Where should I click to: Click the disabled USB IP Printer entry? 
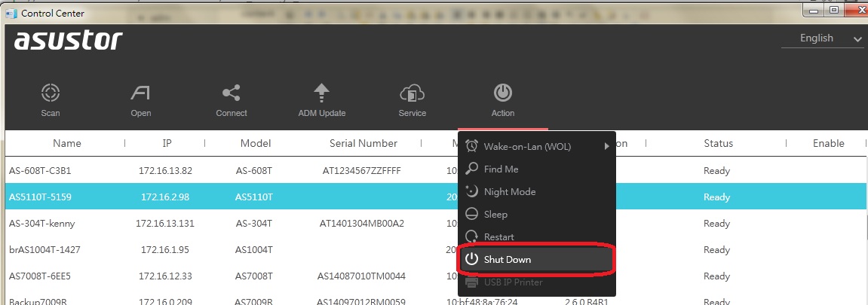[536, 282]
